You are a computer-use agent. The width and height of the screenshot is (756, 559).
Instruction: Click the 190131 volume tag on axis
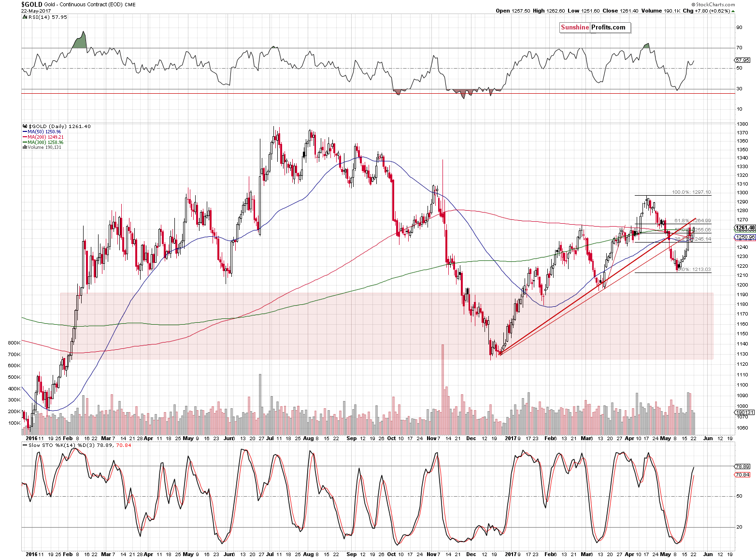point(744,413)
